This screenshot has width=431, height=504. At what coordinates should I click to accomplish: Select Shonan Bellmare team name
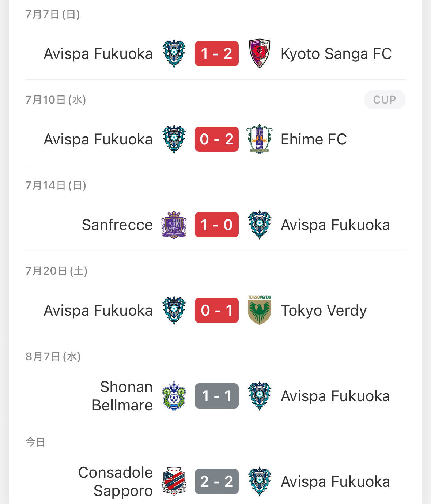click(122, 396)
